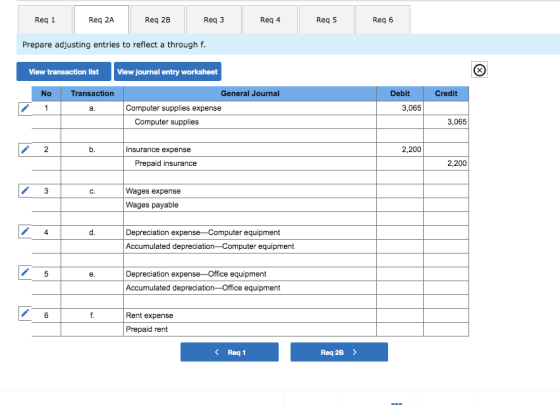Click transaction letter a. cell
Screen dimensions: 560x405
tap(92, 108)
